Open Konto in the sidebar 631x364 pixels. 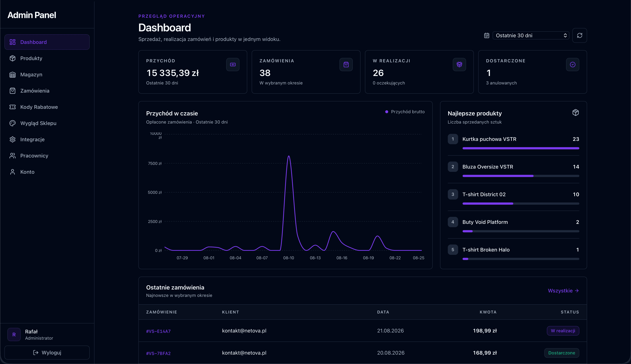pos(47,172)
